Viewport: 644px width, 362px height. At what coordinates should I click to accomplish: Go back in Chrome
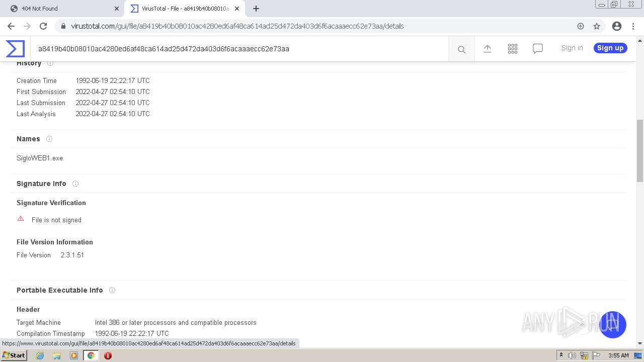tap(11, 26)
